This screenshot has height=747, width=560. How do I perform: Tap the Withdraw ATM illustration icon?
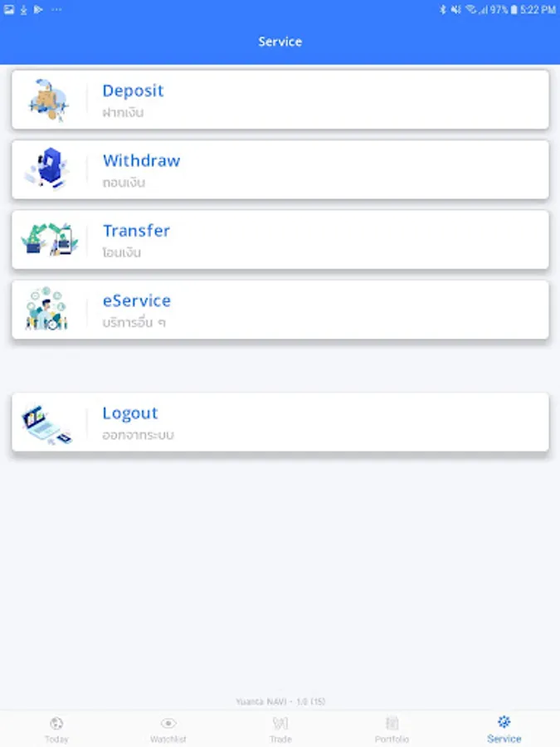[48, 168]
